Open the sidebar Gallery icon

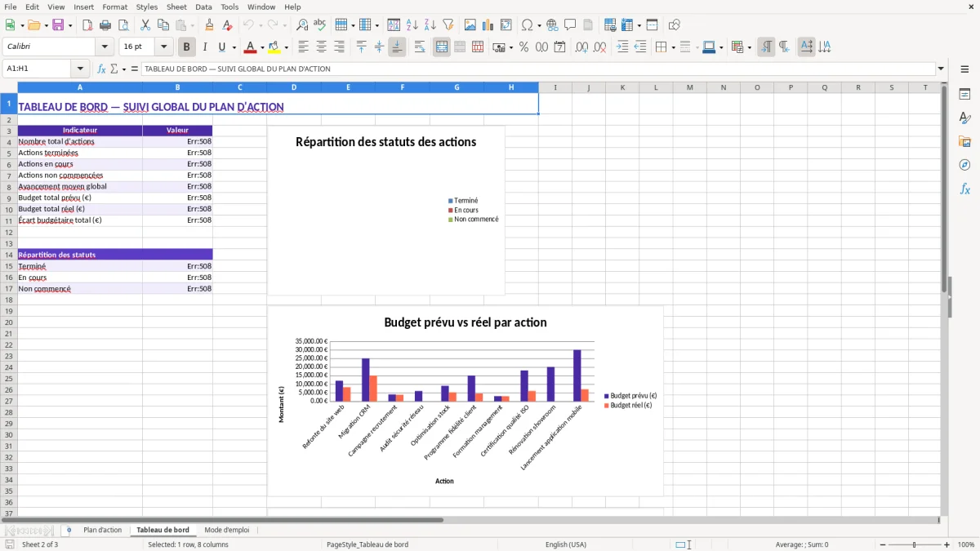point(964,141)
